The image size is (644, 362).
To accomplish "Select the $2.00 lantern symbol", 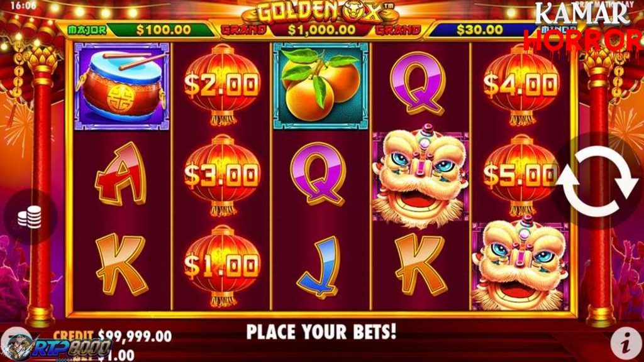I will [x=222, y=85].
